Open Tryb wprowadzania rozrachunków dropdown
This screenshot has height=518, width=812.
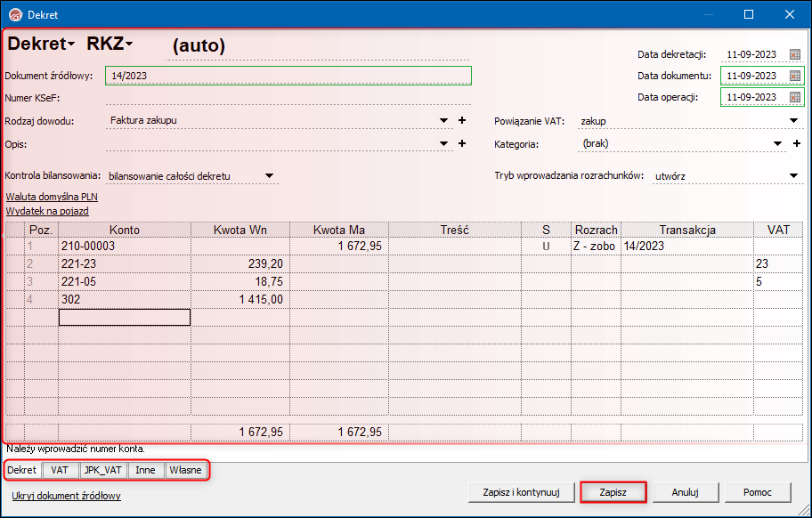click(793, 176)
